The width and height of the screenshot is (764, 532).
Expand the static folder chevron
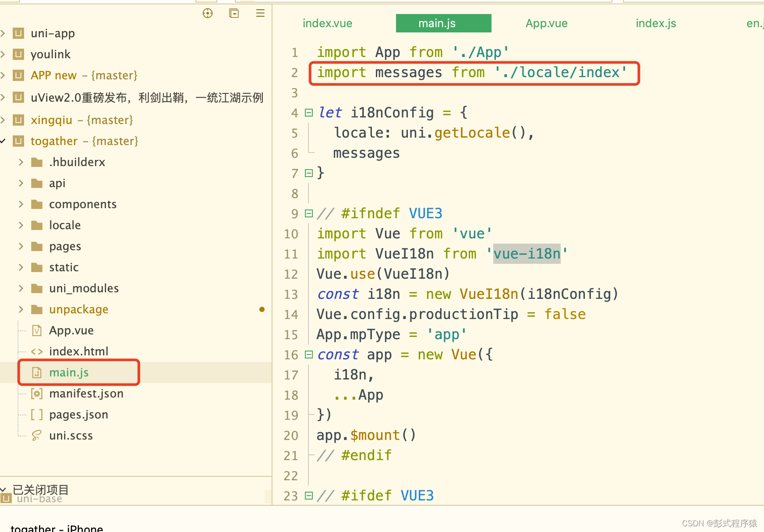pos(21,267)
